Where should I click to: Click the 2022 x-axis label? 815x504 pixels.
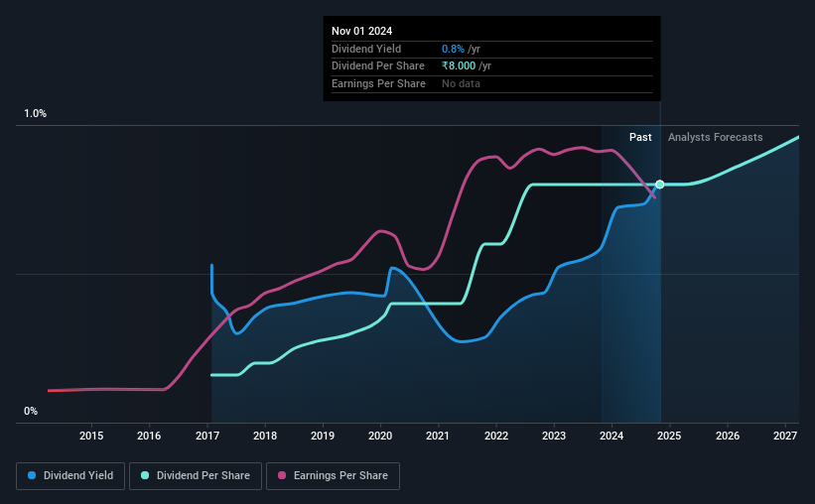(496, 436)
